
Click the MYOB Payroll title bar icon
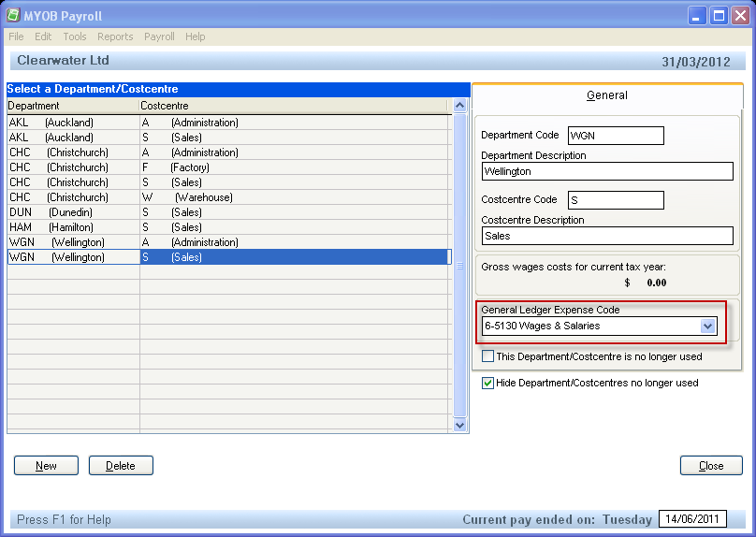(13, 15)
